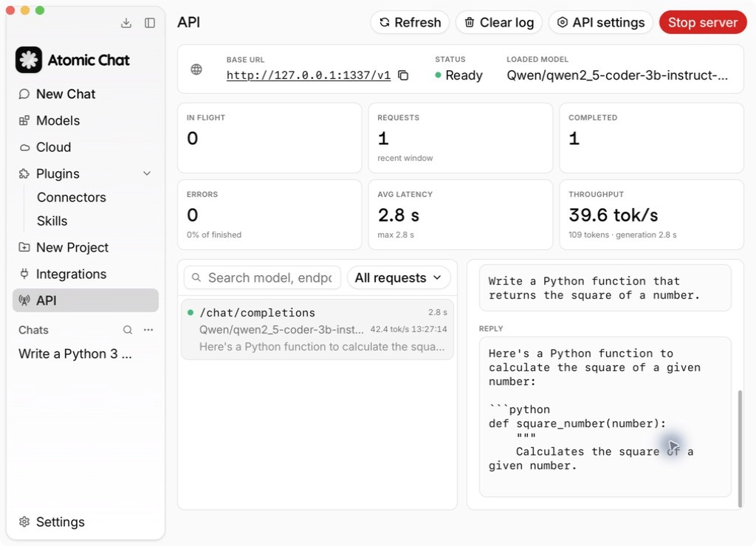Open Skills under Plugins

(x=52, y=221)
